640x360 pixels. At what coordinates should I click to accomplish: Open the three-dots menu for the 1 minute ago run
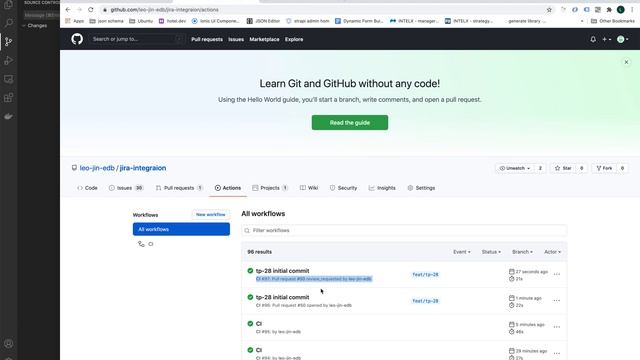557,301
